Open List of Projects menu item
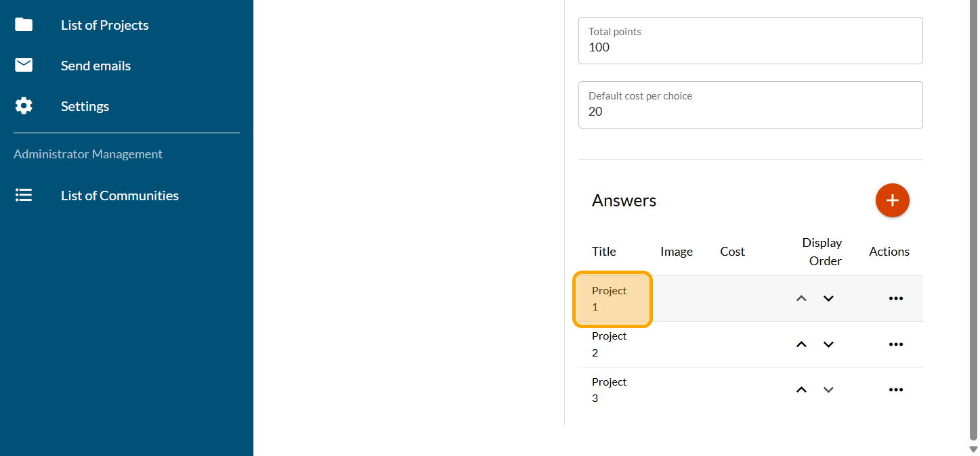Image resolution: width=980 pixels, height=456 pixels. 104,25
